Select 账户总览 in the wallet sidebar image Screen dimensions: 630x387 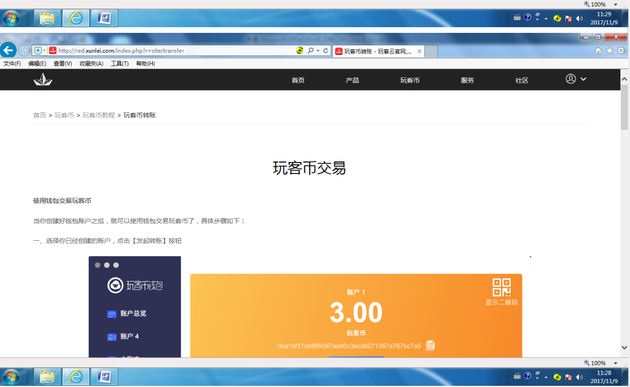(127, 313)
